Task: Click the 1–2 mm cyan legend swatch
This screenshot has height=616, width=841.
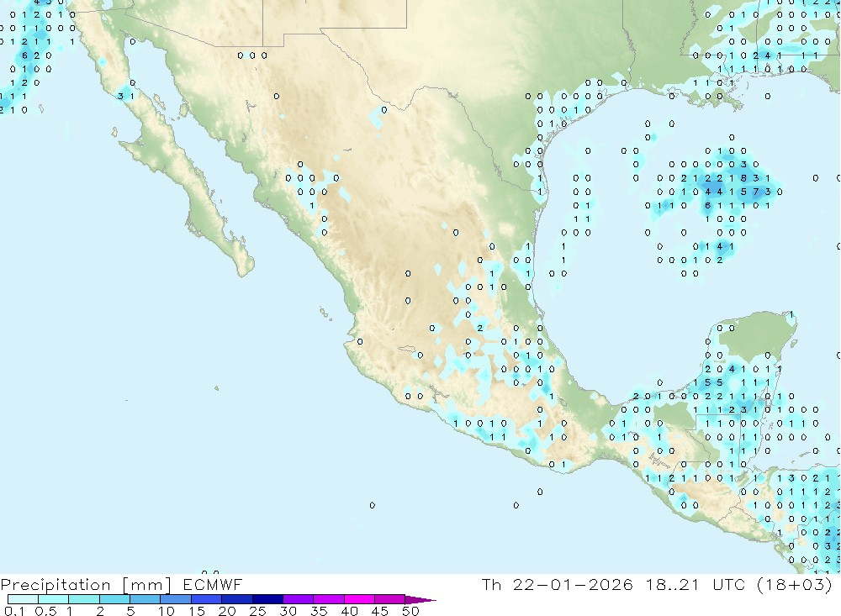Action: coord(84,599)
